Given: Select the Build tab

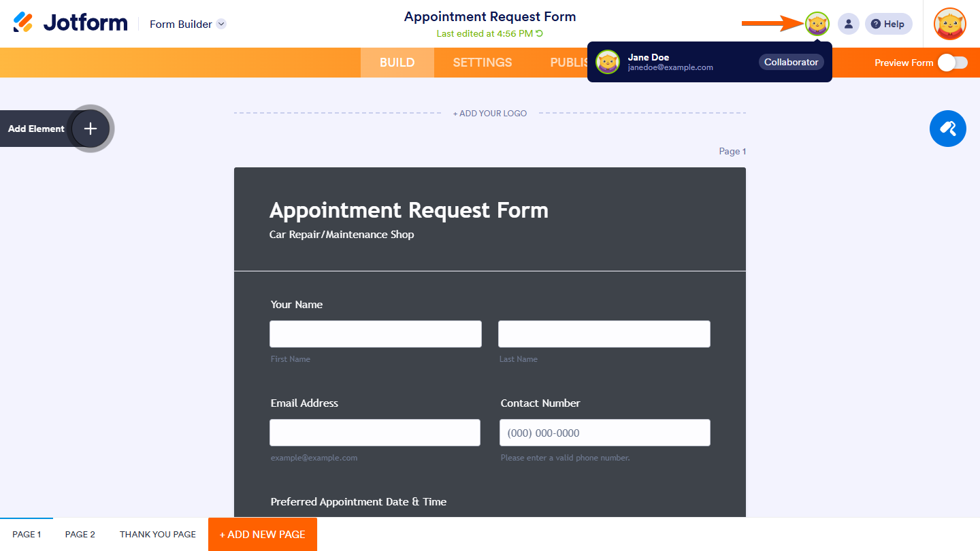Looking at the screenshot, I should click(x=397, y=63).
